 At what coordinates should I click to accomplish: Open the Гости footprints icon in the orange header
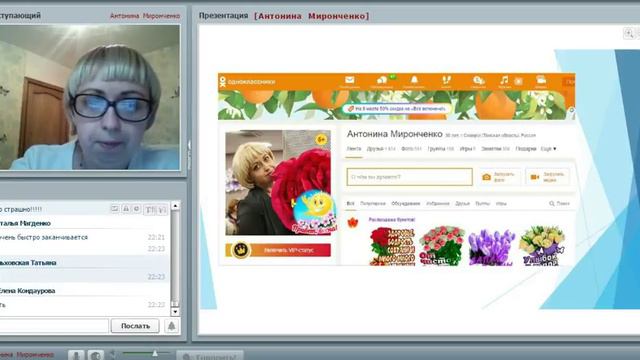446,82
